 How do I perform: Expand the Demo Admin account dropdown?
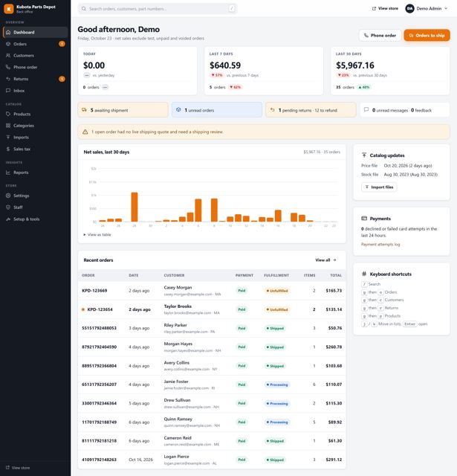pos(427,8)
